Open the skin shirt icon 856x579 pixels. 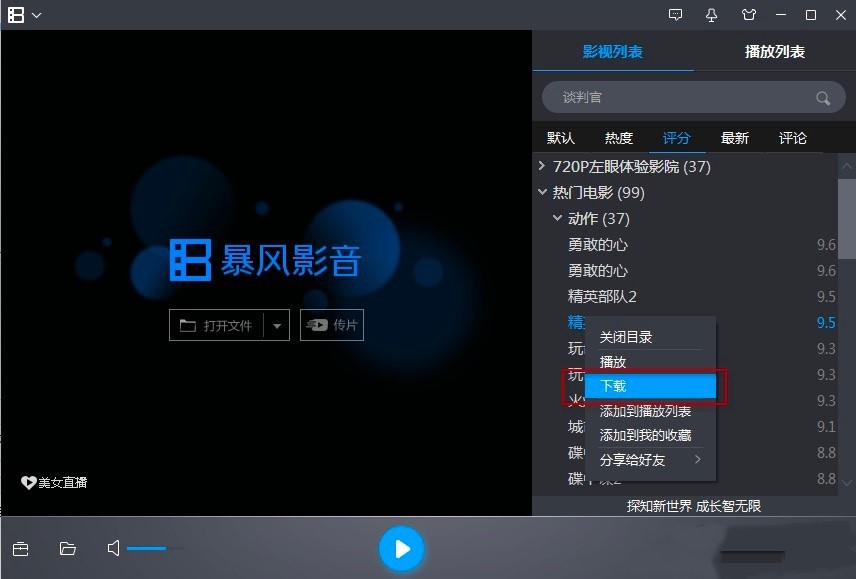(749, 15)
